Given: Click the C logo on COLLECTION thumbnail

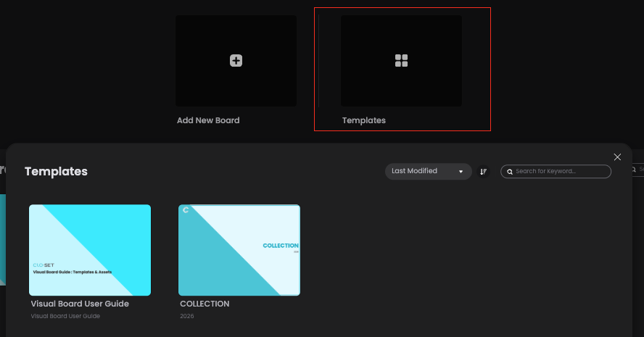Looking at the screenshot, I should pos(186,210).
